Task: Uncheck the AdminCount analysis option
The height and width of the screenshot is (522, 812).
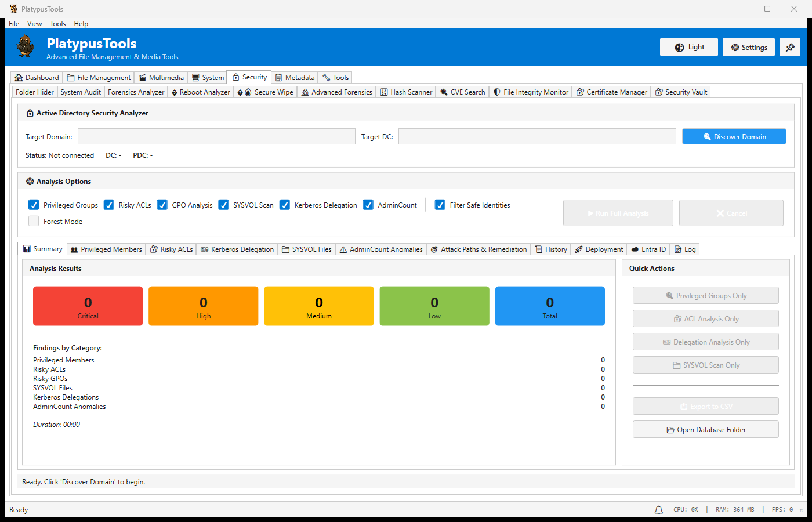Action: tap(368, 205)
